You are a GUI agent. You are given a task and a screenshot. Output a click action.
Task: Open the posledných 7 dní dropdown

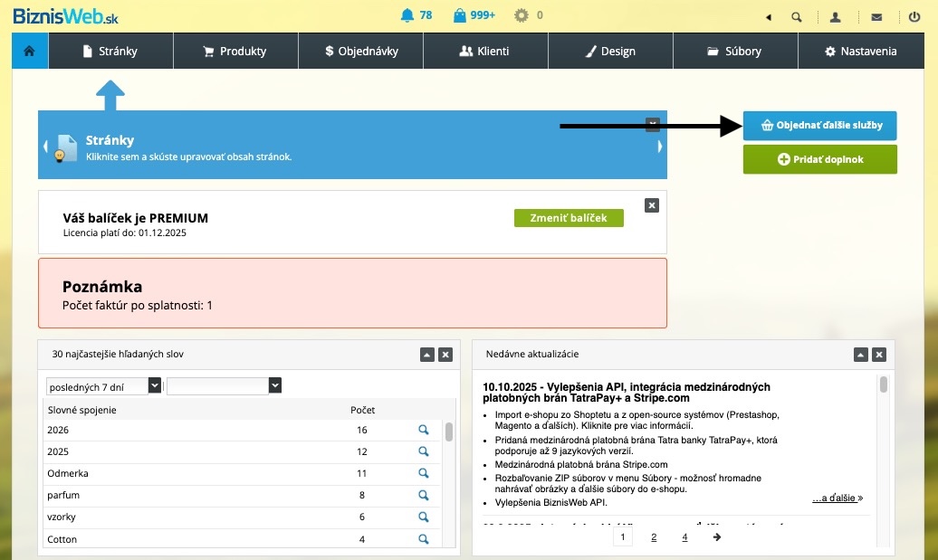pyautogui.click(x=154, y=385)
